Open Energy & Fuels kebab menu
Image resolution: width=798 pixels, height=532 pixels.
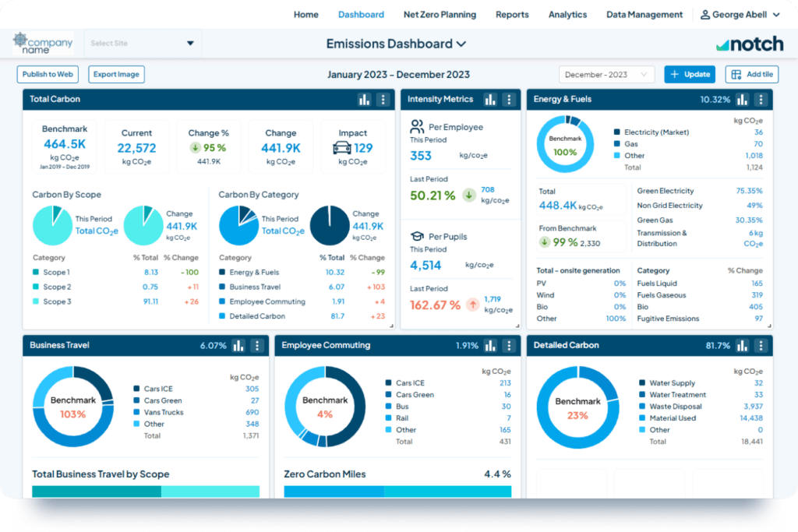coord(761,100)
